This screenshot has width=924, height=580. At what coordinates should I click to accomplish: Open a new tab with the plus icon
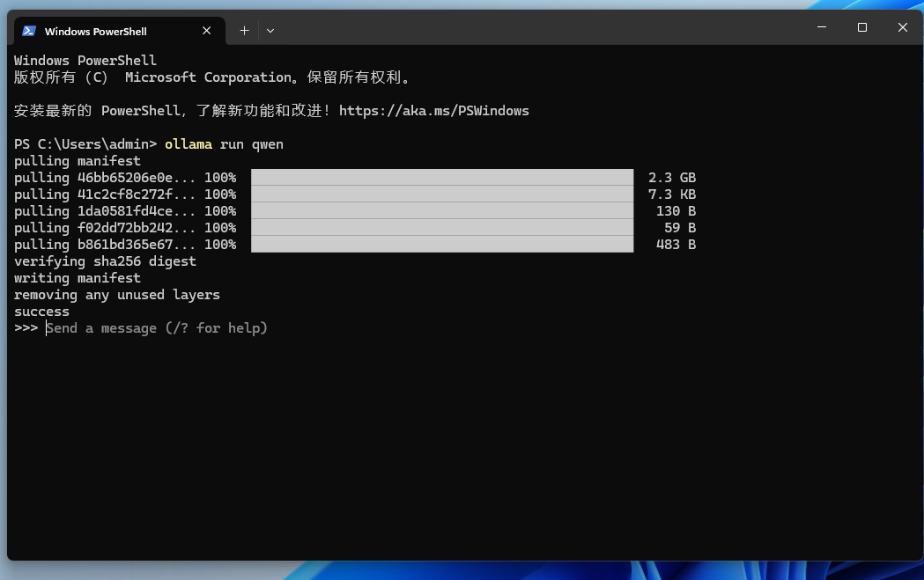[244, 30]
